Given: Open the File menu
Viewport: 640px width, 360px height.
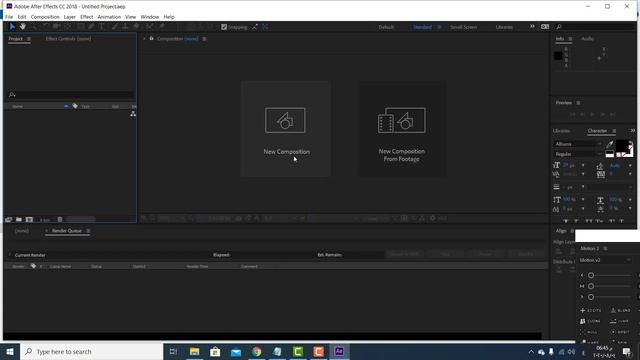Looking at the screenshot, I should click(x=9, y=17).
